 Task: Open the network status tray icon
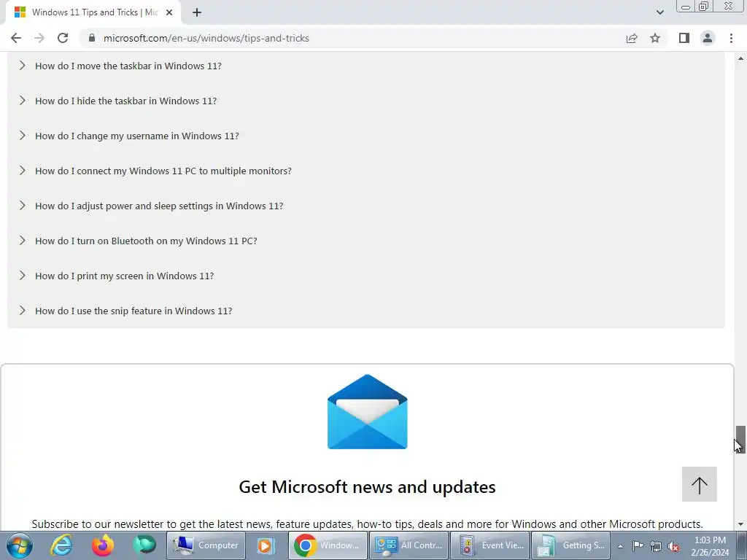coord(656,546)
